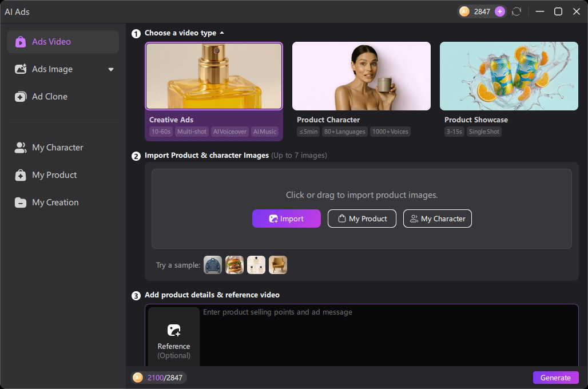The height and width of the screenshot is (389, 588).
Task: Click the My Character sidebar icon
Action: (x=21, y=148)
